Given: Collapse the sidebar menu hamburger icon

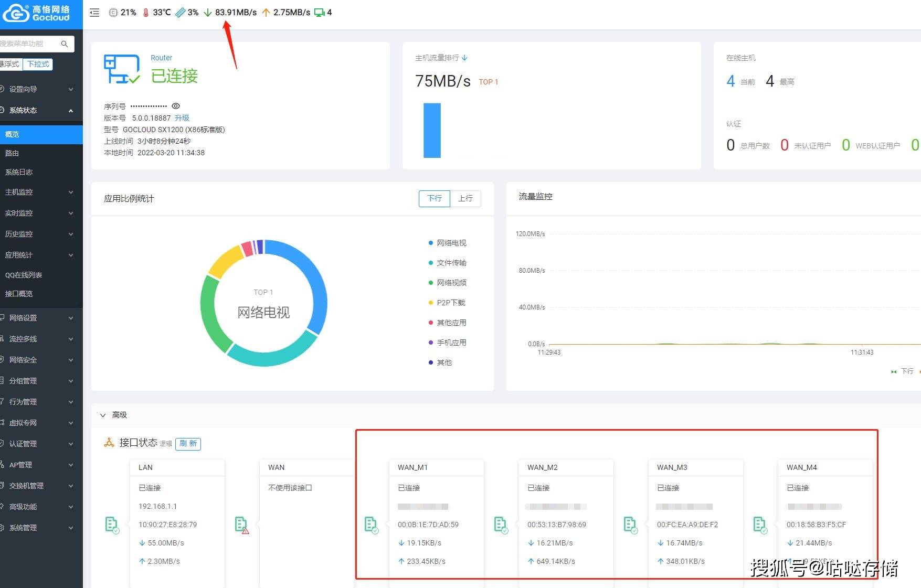Looking at the screenshot, I should [94, 13].
